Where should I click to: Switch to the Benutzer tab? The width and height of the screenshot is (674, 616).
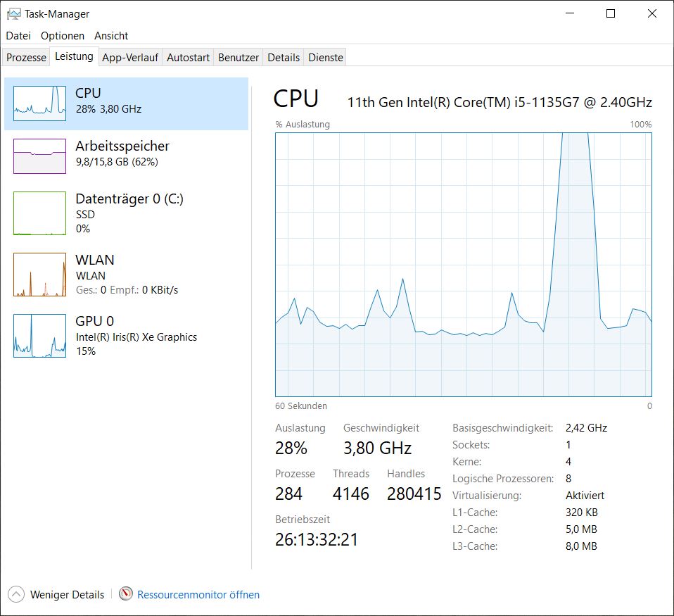point(238,57)
